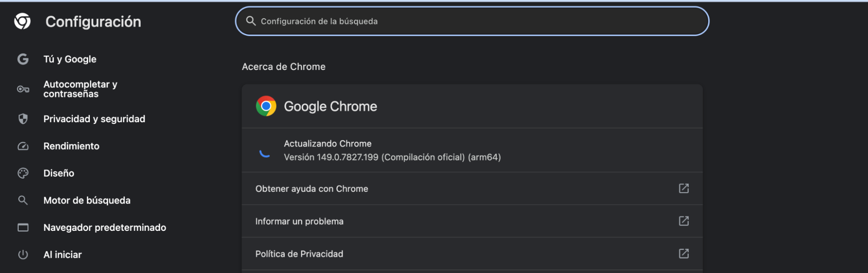Click the magnifier icon for Motor de búsqueda
Viewport: 868px width, 273px height.
(x=23, y=200)
